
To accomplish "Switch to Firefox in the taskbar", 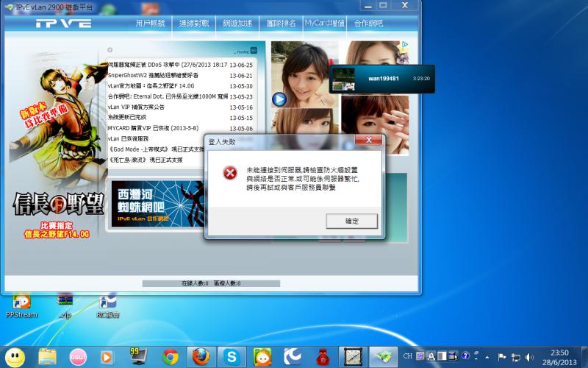I will 201,357.
